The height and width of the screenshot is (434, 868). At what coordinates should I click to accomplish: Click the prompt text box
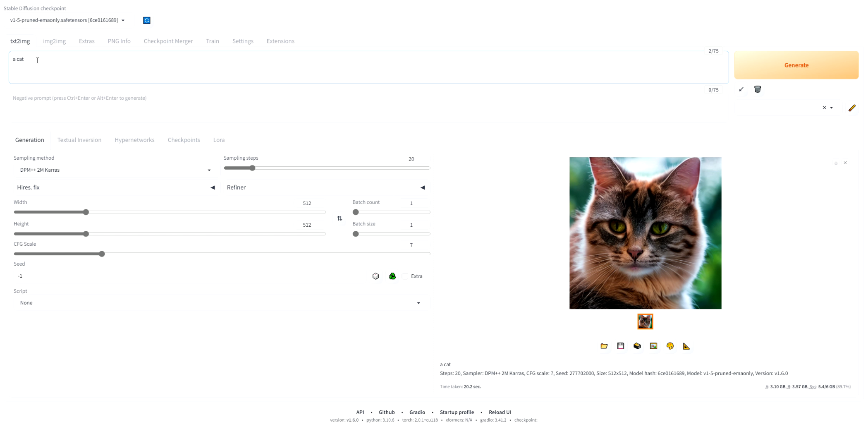pyautogui.click(x=368, y=67)
